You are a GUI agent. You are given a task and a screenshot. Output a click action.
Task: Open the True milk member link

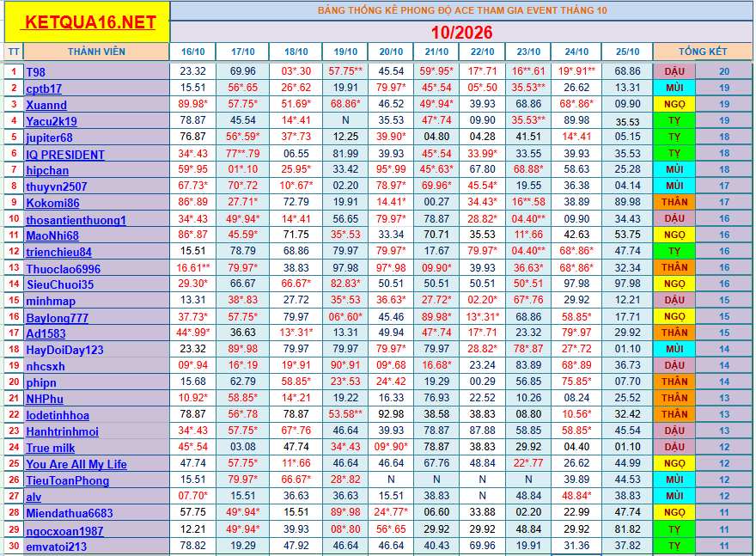pyautogui.click(x=50, y=448)
